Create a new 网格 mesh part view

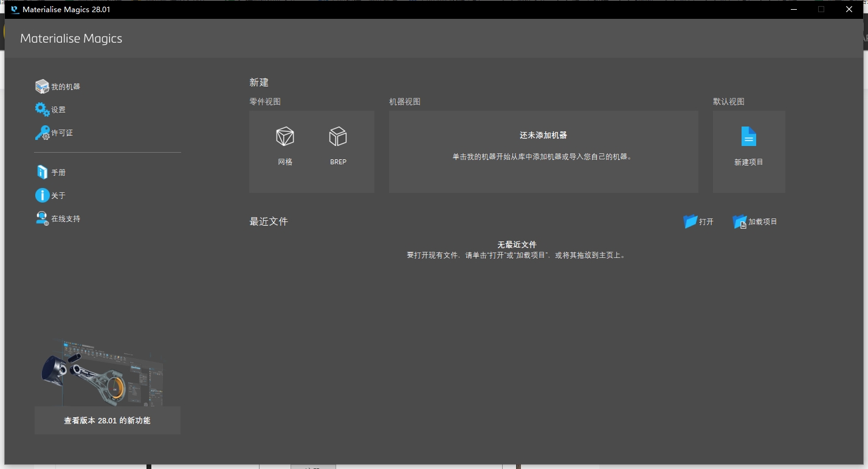coord(285,136)
